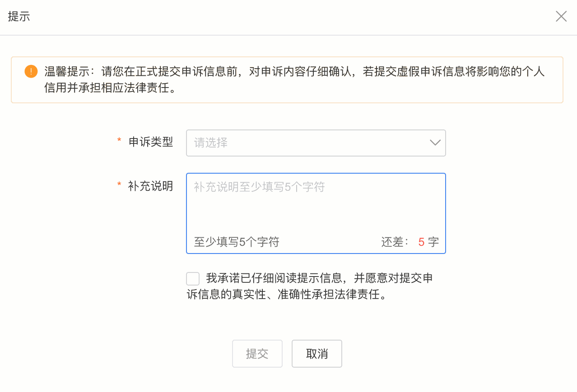Click the 申诉类型 field label
This screenshot has width=577, height=392.
point(151,142)
